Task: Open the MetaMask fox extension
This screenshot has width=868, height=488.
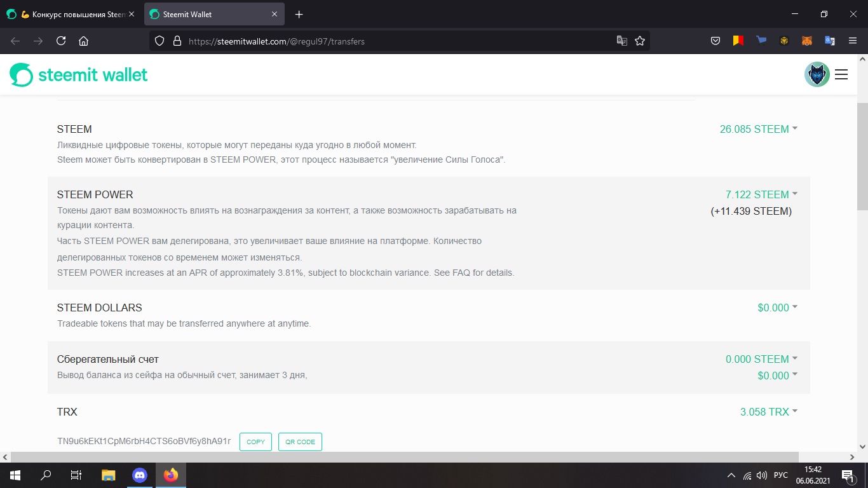Action: (807, 41)
